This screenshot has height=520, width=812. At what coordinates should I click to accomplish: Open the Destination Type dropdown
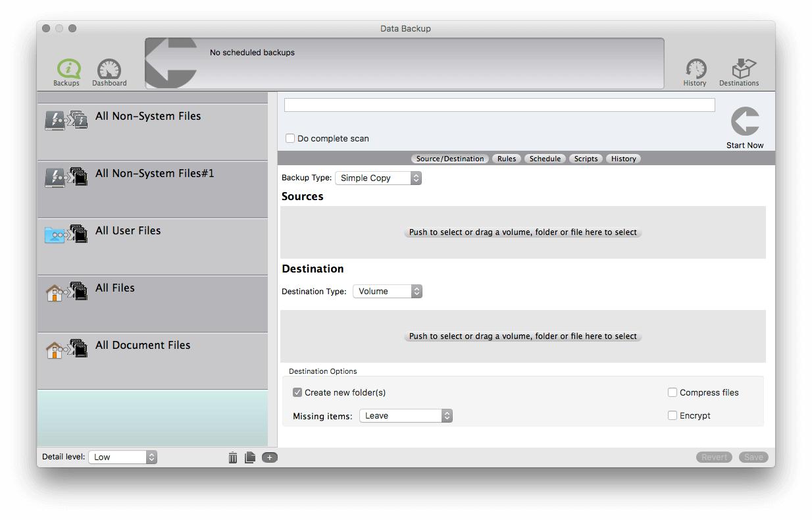388,291
